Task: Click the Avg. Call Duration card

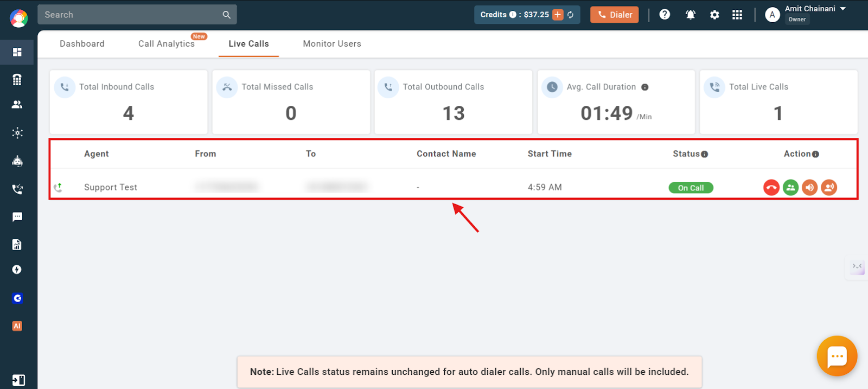Action: coord(616,102)
